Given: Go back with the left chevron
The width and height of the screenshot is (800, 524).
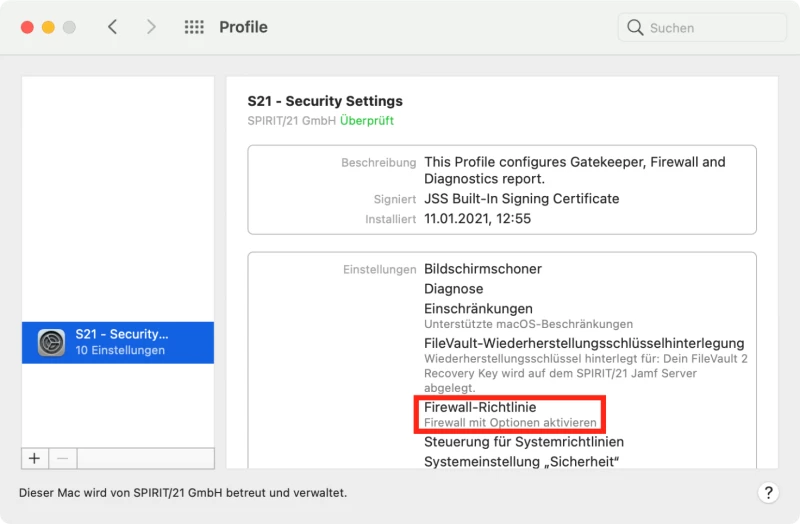Looking at the screenshot, I should 113,27.
